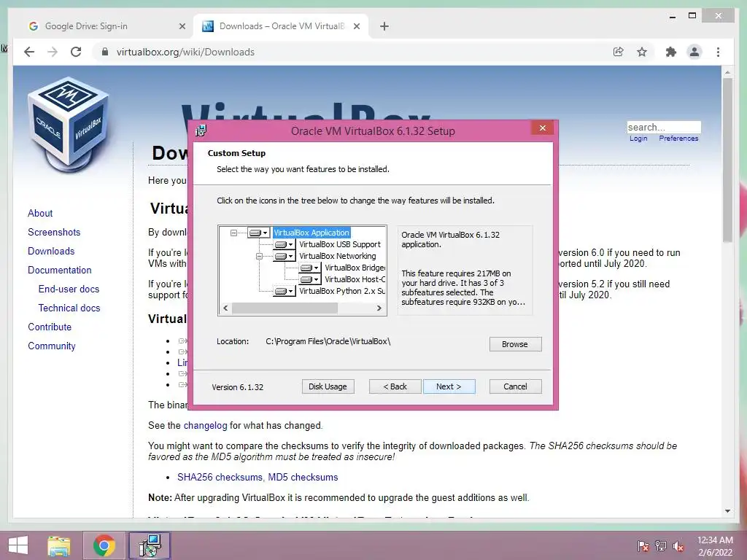
Task: Click the feature tree horizontal scrollbar thumb
Action: pyautogui.click(x=285, y=308)
